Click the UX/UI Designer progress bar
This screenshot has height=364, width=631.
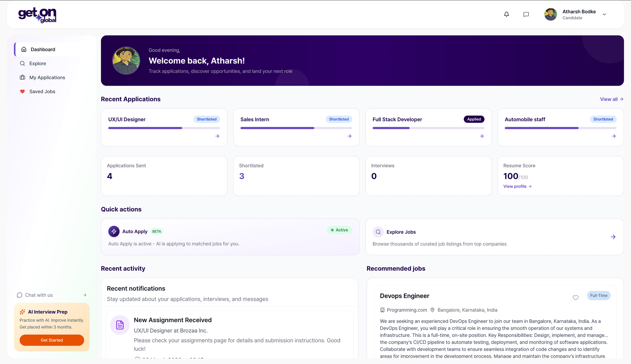tap(164, 128)
